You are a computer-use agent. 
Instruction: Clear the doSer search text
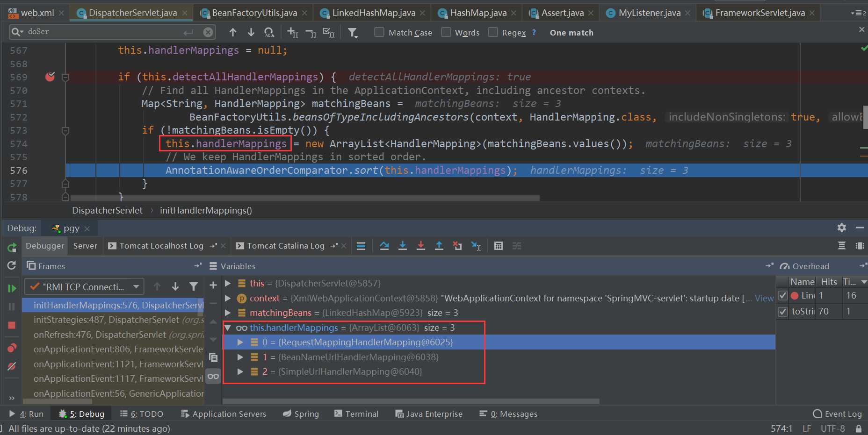[208, 32]
